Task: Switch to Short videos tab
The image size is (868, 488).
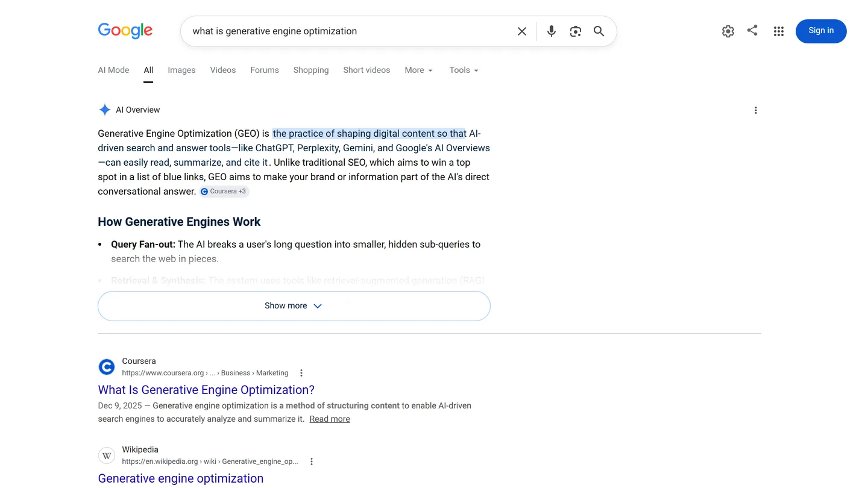Action: point(366,70)
